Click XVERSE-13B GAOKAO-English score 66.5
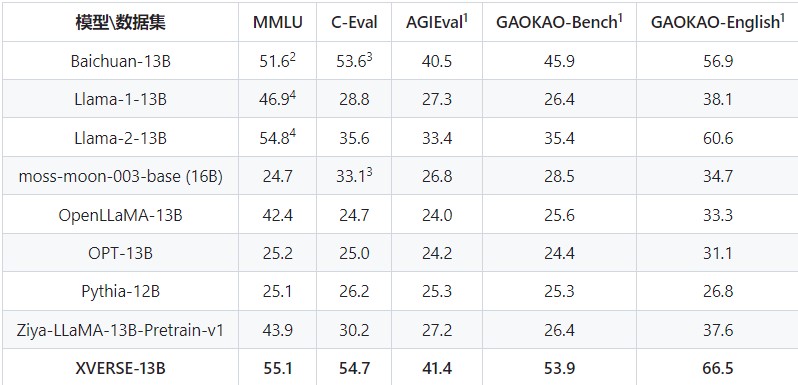This screenshot has width=798, height=385. [718, 368]
